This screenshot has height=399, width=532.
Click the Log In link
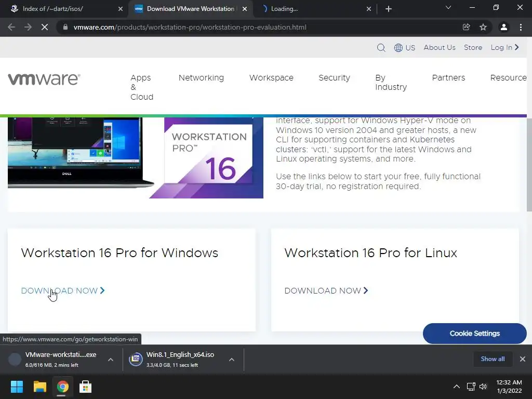click(x=505, y=47)
